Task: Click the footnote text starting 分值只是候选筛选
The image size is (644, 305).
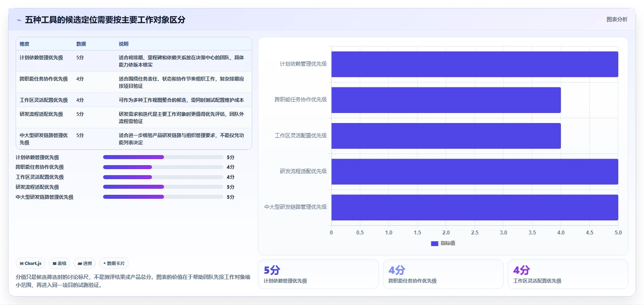Action: point(133,281)
